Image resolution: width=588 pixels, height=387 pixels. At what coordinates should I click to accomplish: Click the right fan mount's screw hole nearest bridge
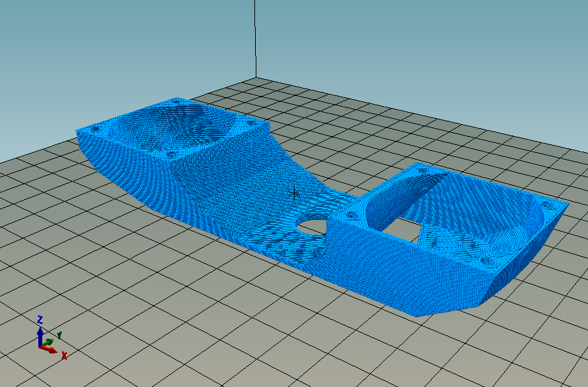[x=350, y=215]
